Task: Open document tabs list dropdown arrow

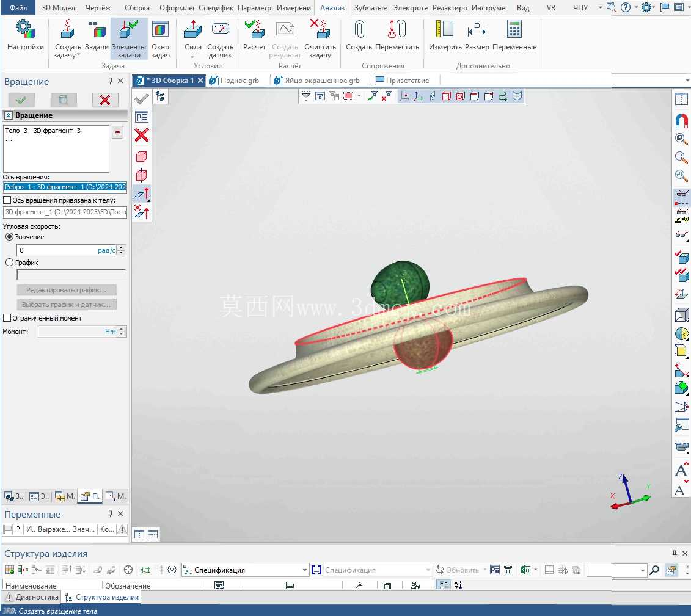Action: pos(687,80)
